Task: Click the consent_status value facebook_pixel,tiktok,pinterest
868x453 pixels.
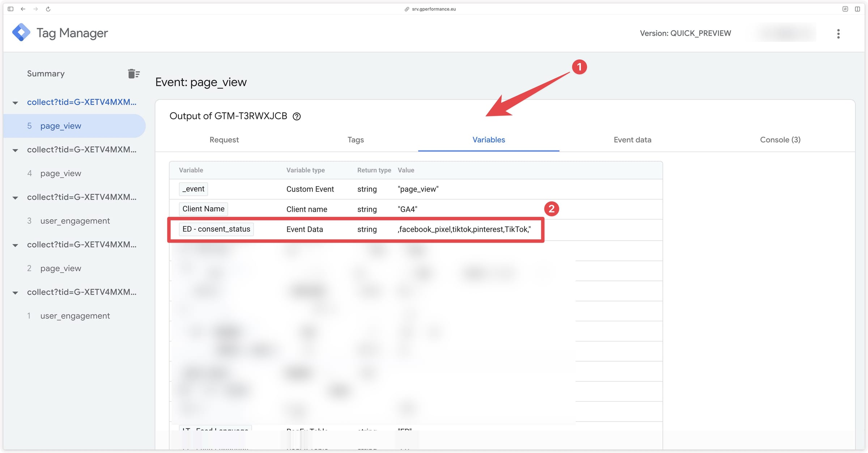Action: click(x=464, y=229)
